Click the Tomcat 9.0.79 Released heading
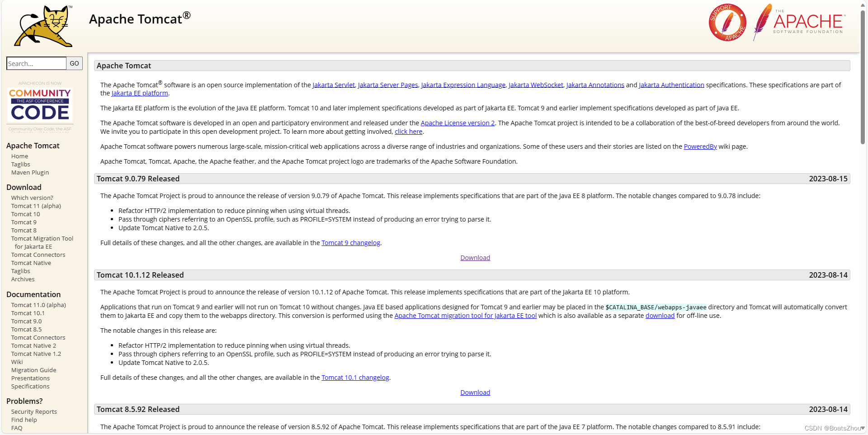This screenshot has height=435, width=868. pyautogui.click(x=138, y=179)
